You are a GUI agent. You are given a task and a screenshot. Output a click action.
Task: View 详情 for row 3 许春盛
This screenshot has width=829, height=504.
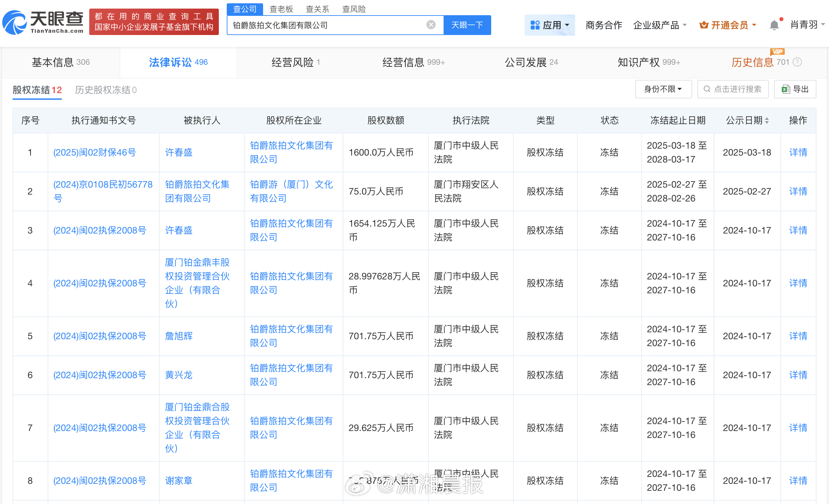pos(798,230)
